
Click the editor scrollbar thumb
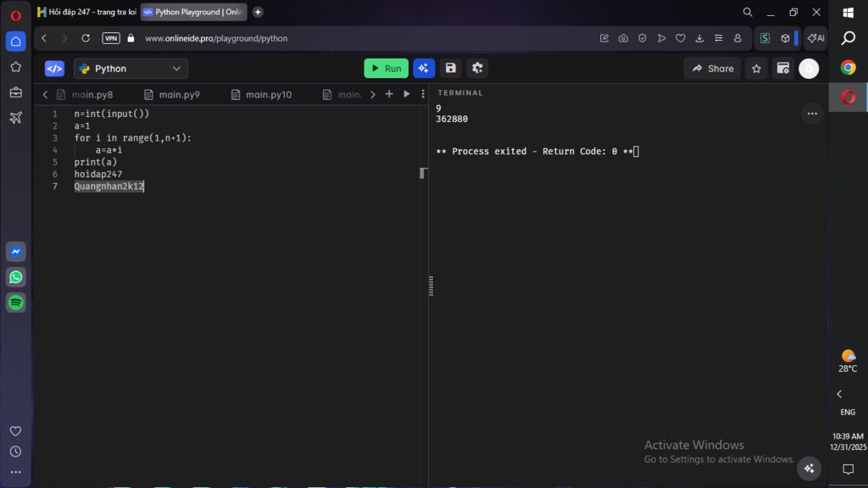(x=424, y=173)
